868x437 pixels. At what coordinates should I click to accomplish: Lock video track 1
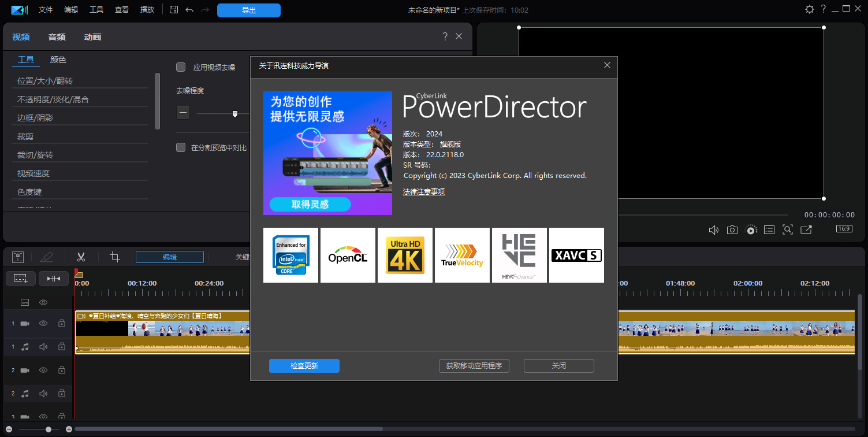(61, 324)
